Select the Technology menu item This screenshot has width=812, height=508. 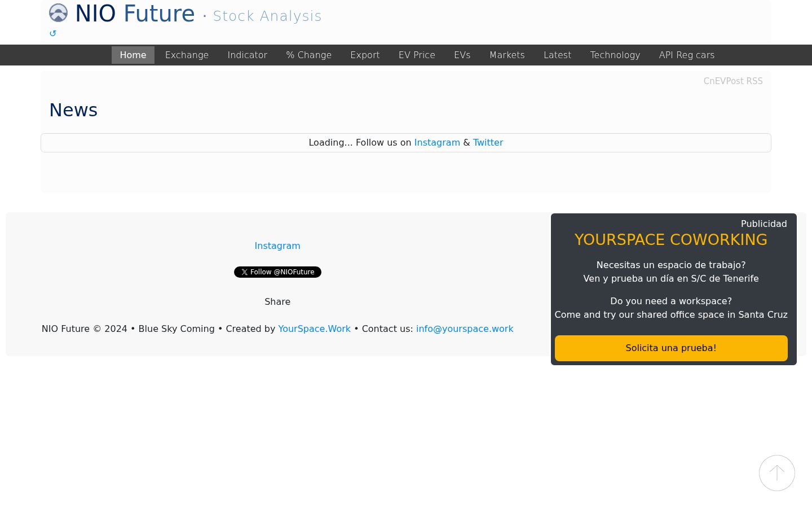(615, 55)
